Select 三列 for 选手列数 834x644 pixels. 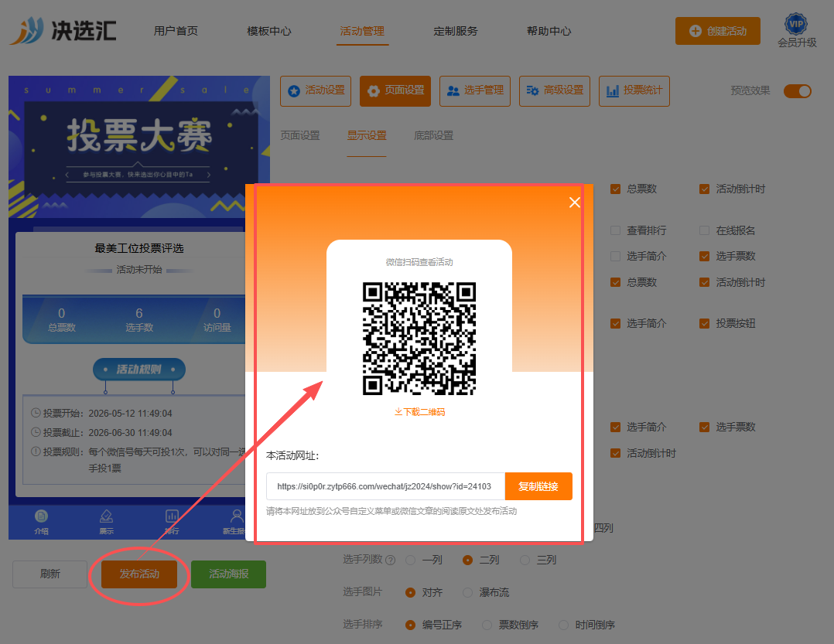tap(525, 560)
